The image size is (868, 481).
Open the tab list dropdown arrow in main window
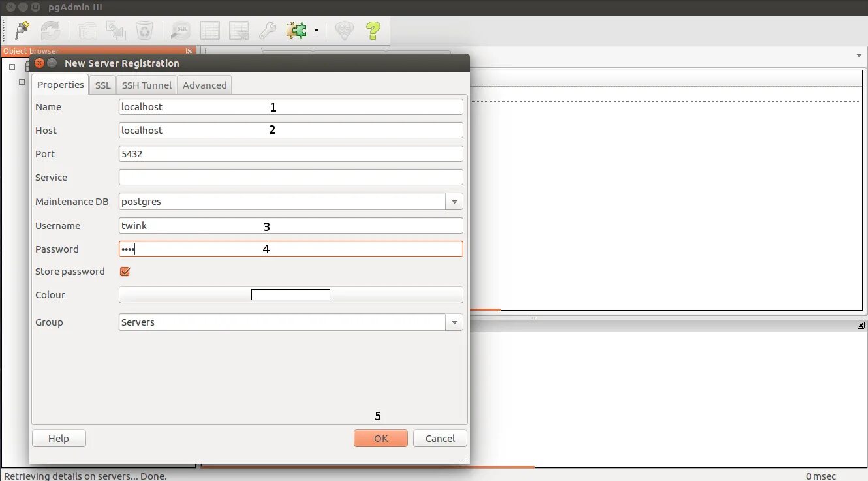[x=859, y=56]
